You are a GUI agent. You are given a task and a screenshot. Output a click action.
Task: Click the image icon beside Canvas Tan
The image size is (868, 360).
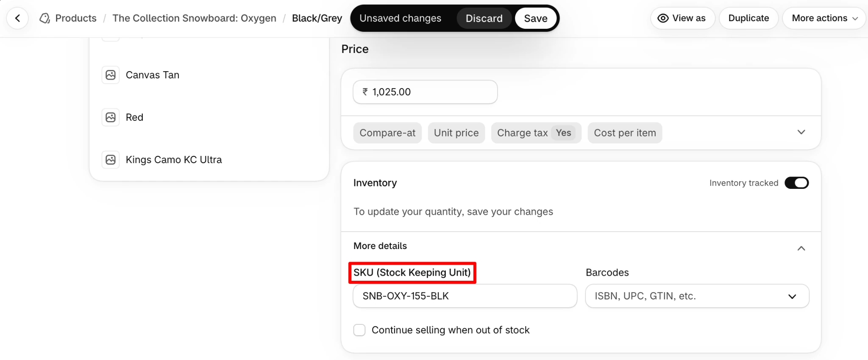(x=111, y=75)
